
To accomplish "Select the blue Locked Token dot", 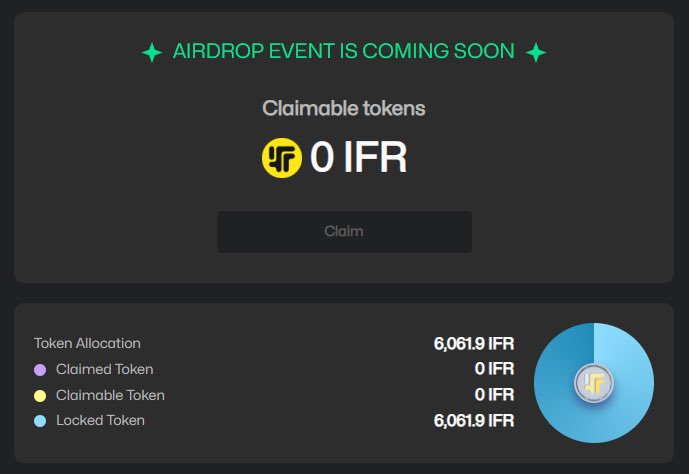I will click(40, 421).
